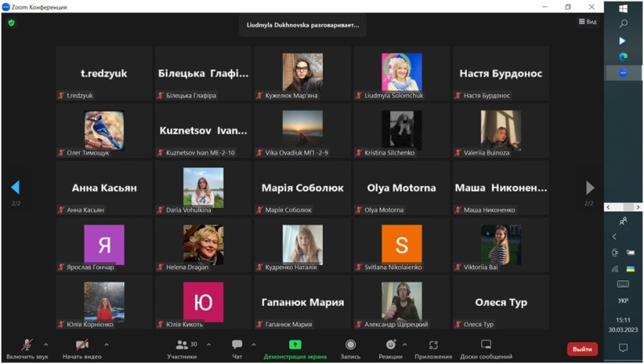Select Vika Ovadiuk sunset tile
This screenshot has height=364, width=644.
click(x=303, y=130)
